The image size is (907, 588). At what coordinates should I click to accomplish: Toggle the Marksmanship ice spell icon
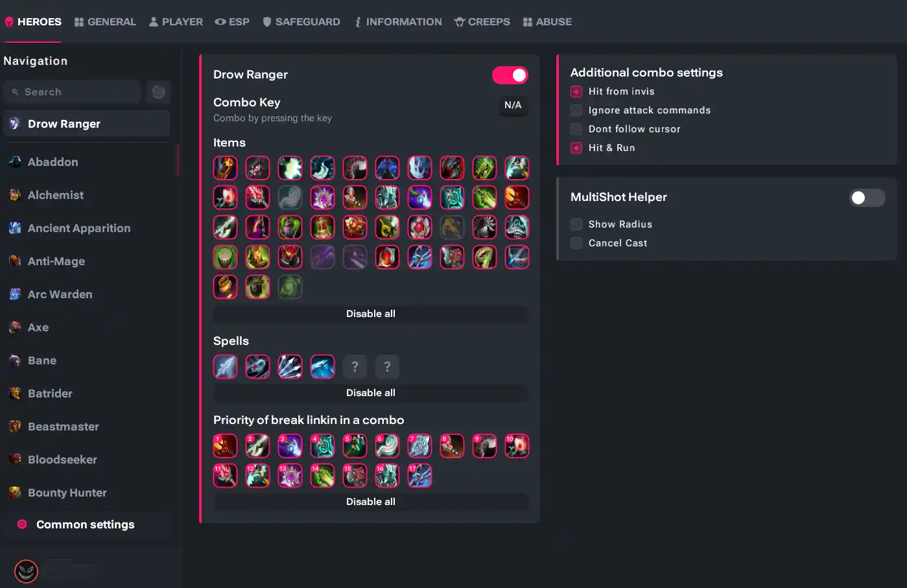tap(323, 367)
